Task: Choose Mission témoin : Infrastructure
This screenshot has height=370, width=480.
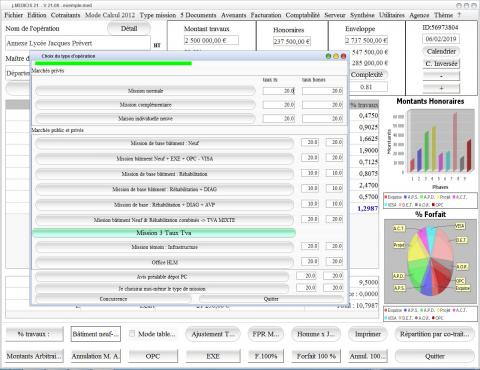Action: tap(165, 247)
